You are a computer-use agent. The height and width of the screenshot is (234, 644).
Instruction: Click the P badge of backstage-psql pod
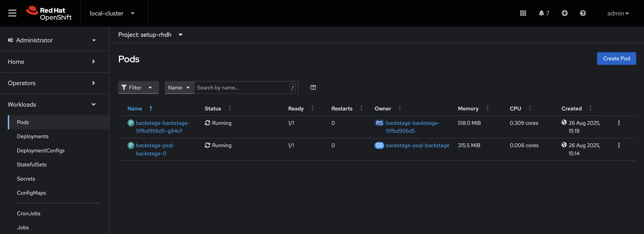pyautogui.click(x=131, y=145)
